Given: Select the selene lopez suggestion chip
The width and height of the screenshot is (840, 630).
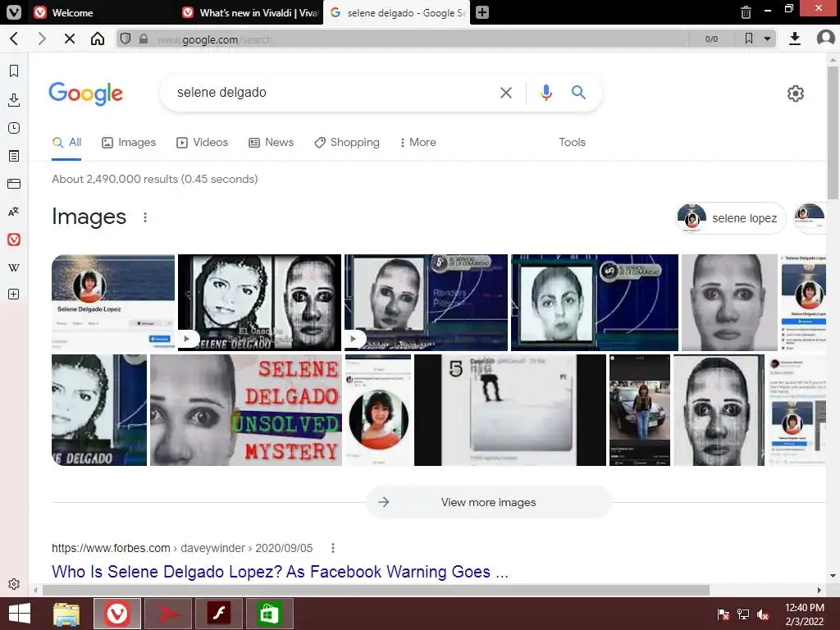Looking at the screenshot, I should click(731, 218).
